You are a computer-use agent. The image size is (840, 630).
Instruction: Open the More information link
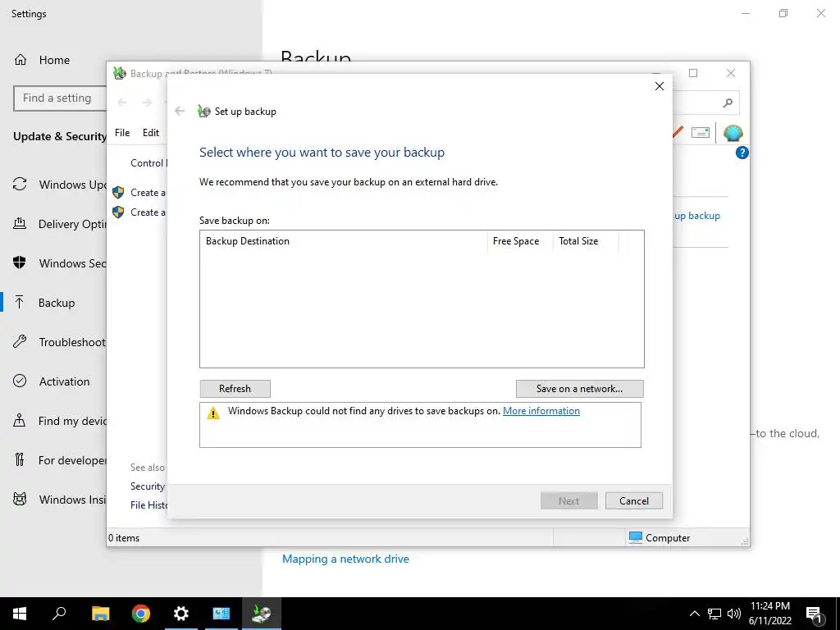(541, 411)
